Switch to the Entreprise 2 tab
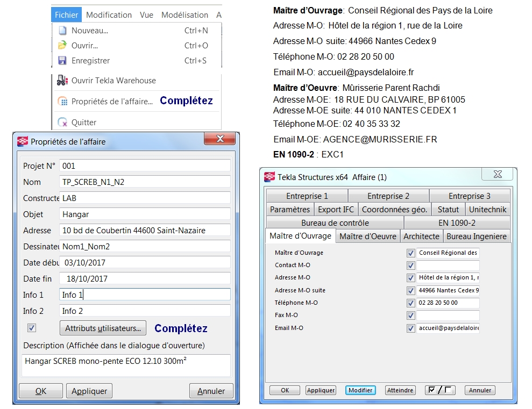532x409 pixels. coord(388,196)
